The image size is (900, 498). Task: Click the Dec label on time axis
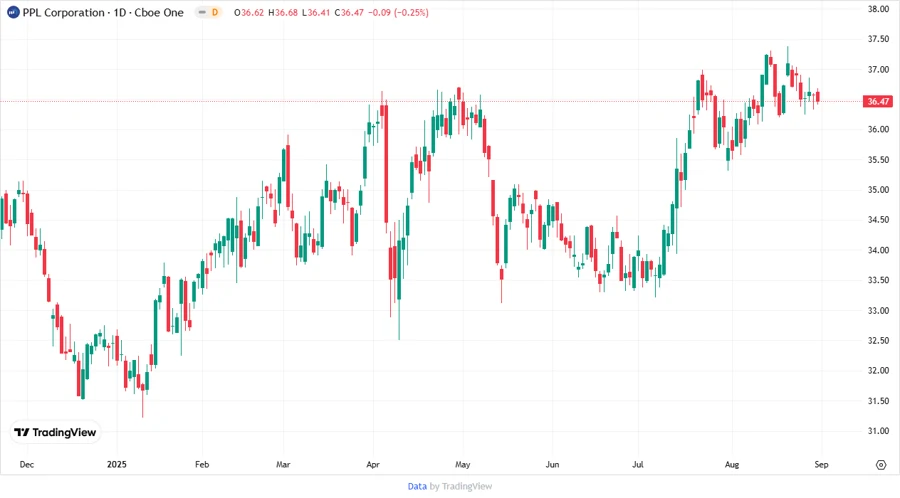(26, 465)
